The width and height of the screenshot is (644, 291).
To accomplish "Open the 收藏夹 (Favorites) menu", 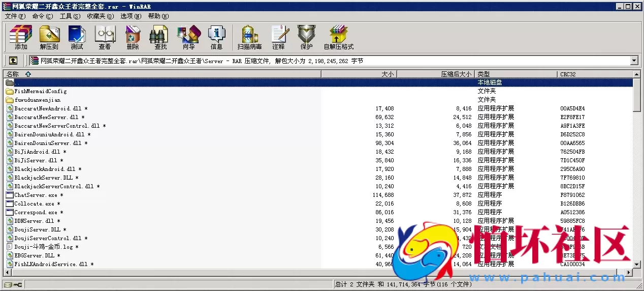I will point(101,16).
